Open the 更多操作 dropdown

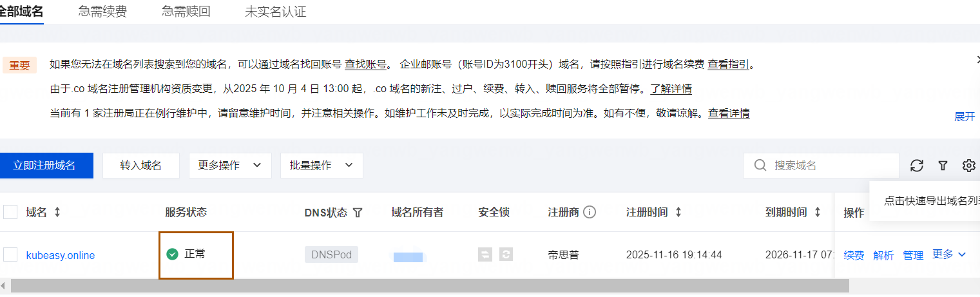tap(230, 166)
